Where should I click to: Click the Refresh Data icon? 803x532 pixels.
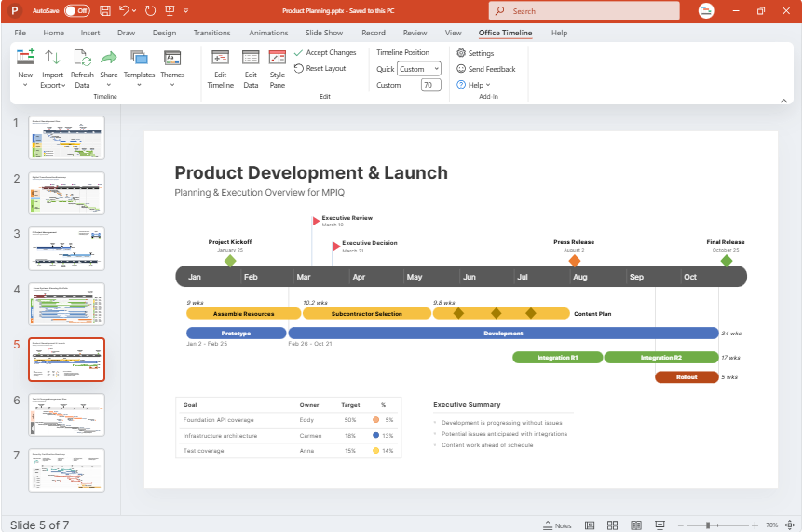click(x=82, y=58)
